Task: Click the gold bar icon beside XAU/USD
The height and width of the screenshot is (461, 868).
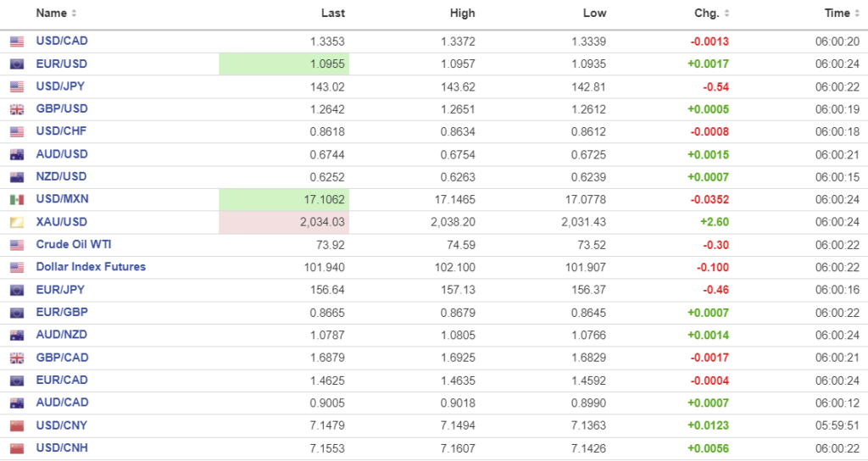Action: (17, 222)
